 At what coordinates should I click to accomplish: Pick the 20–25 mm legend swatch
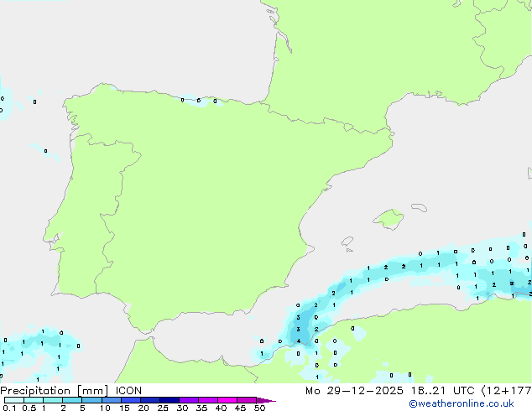click(150, 400)
